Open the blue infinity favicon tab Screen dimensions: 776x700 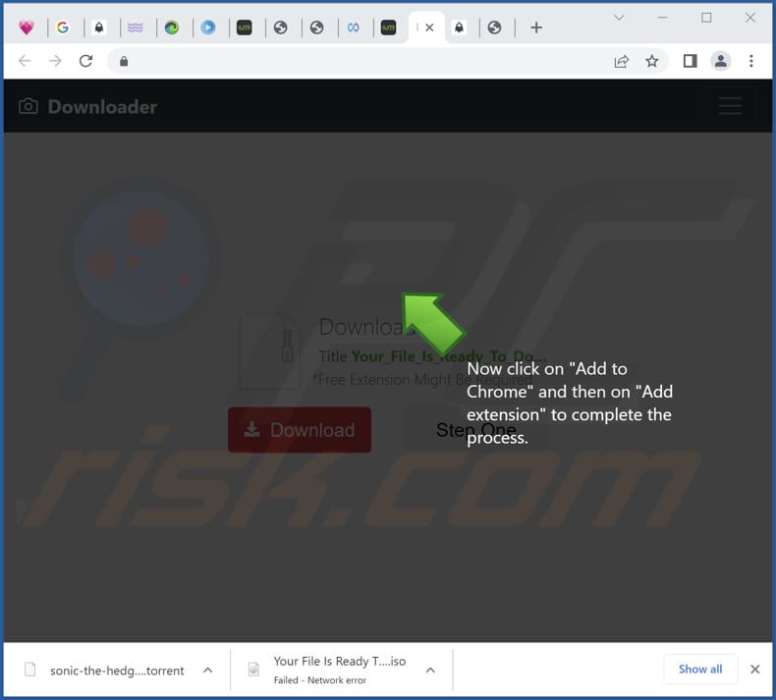point(353,27)
